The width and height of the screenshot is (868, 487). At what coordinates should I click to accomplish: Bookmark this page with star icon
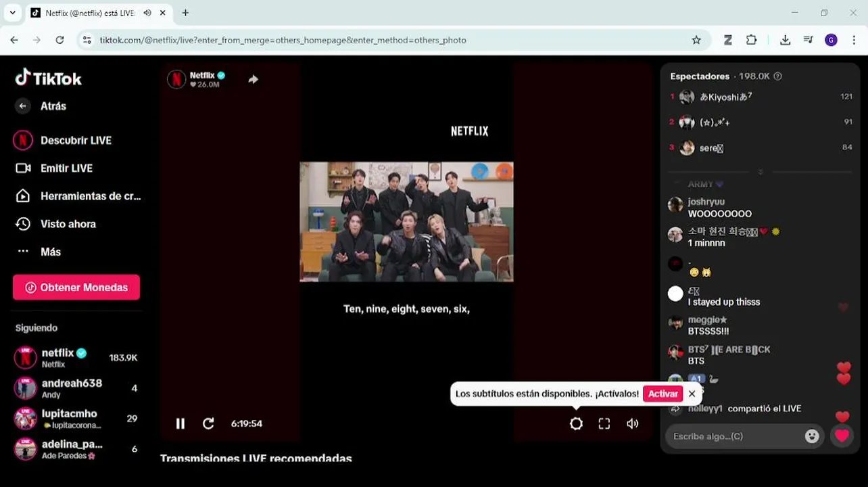tap(696, 40)
